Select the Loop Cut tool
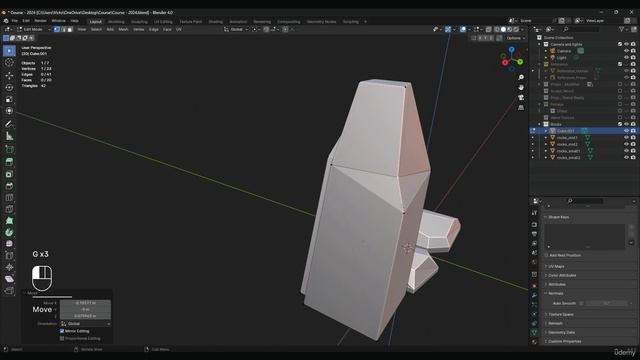The height and width of the screenshot is (360, 640). (9, 198)
